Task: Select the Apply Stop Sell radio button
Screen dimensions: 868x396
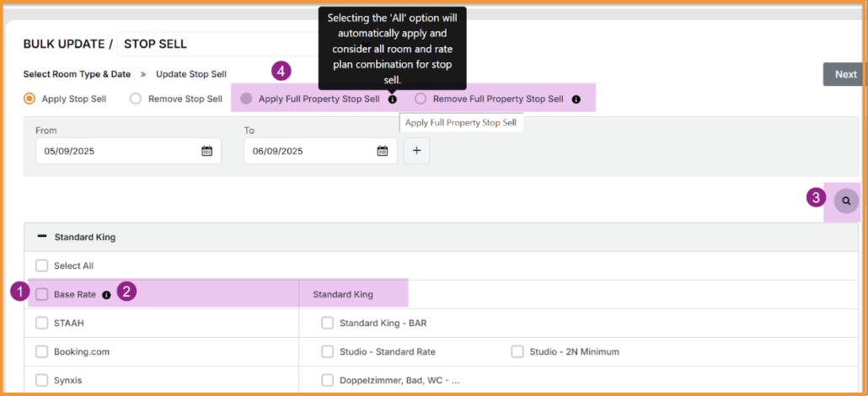Action: coord(29,99)
